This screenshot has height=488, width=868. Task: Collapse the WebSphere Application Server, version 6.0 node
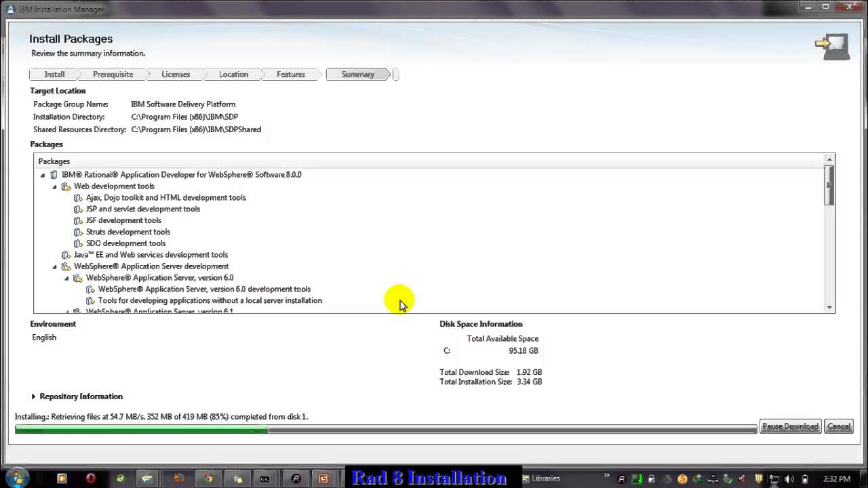tap(66, 279)
